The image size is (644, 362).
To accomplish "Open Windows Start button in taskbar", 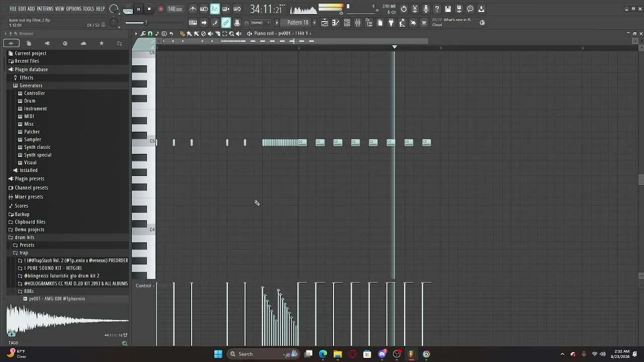I will pyautogui.click(x=218, y=354).
